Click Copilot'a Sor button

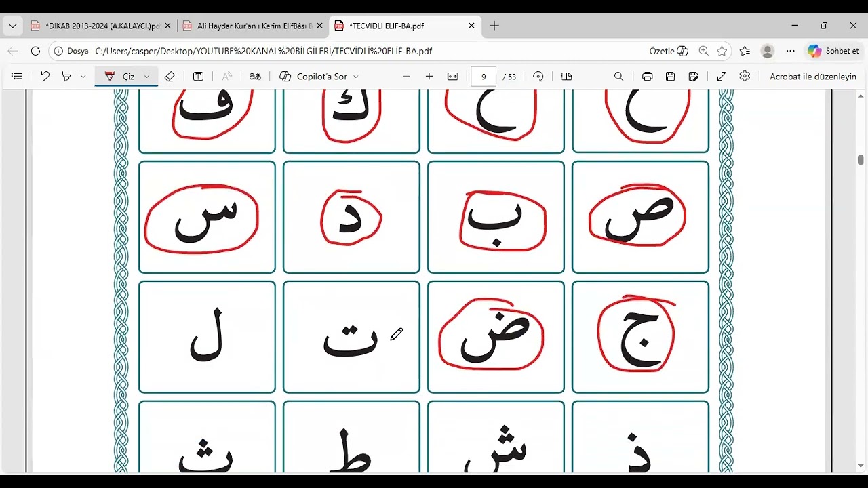(315, 77)
